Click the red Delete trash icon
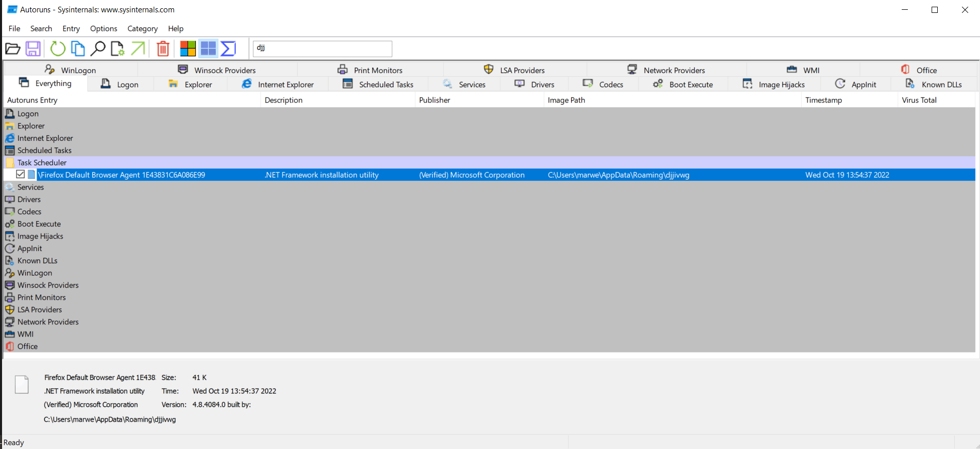 (x=163, y=49)
